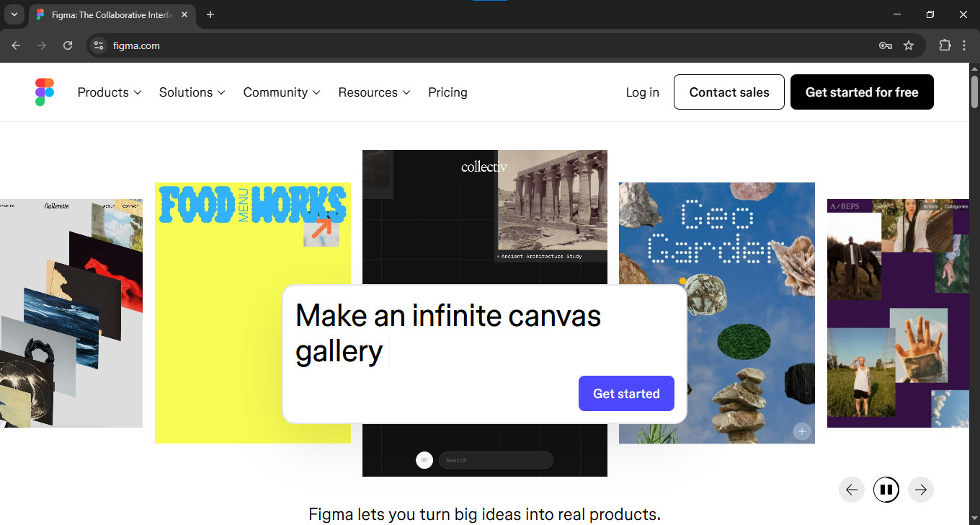The width and height of the screenshot is (980, 525).
Task: View site information icon in address bar
Action: (x=99, y=45)
